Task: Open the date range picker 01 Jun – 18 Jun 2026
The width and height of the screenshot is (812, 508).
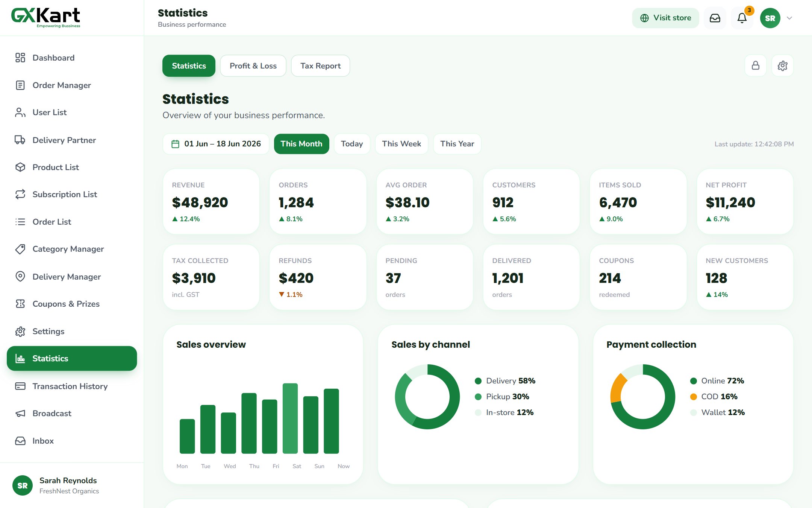Action: point(216,144)
